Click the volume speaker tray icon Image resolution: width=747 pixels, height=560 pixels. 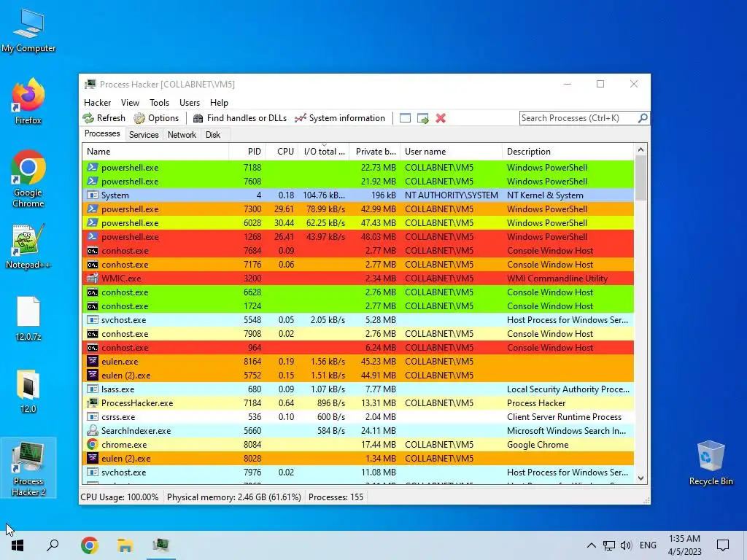pyautogui.click(x=626, y=545)
